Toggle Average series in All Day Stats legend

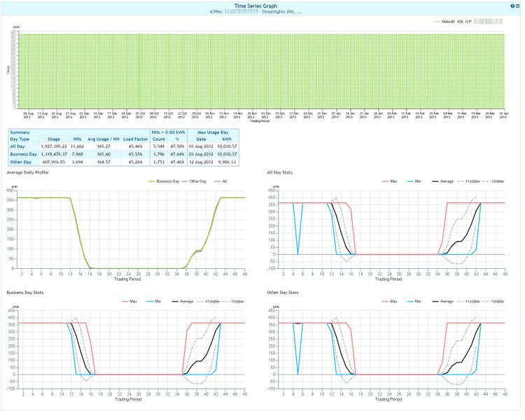(x=442, y=181)
